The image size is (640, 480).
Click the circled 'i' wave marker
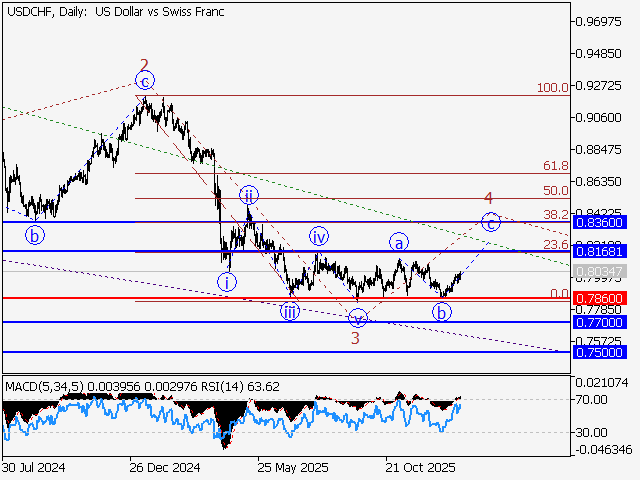pyautogui.click(x=228, y=282)
